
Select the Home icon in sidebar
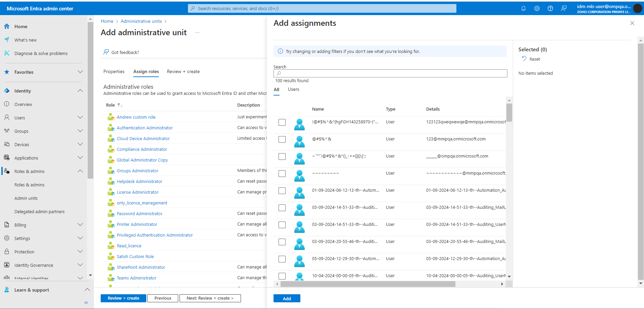coord(7,26)
